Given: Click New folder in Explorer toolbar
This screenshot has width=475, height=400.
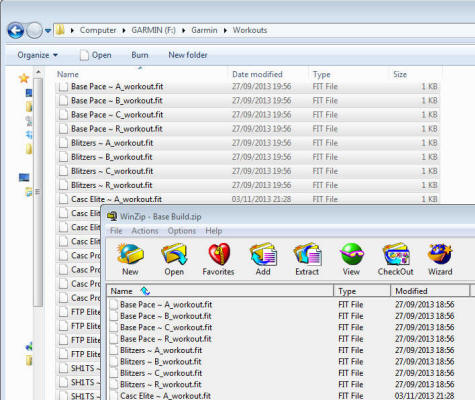Looking at the screenshot, I should (188, 55).
